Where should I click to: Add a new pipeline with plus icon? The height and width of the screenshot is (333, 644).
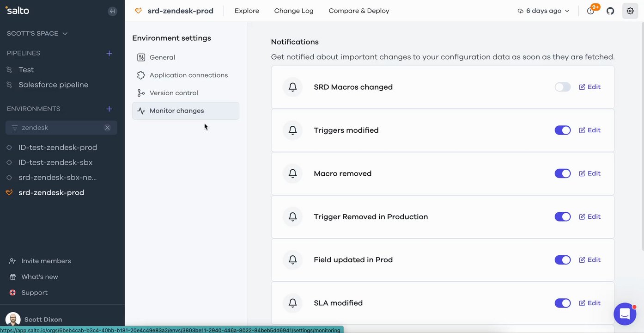coord(109,53)
